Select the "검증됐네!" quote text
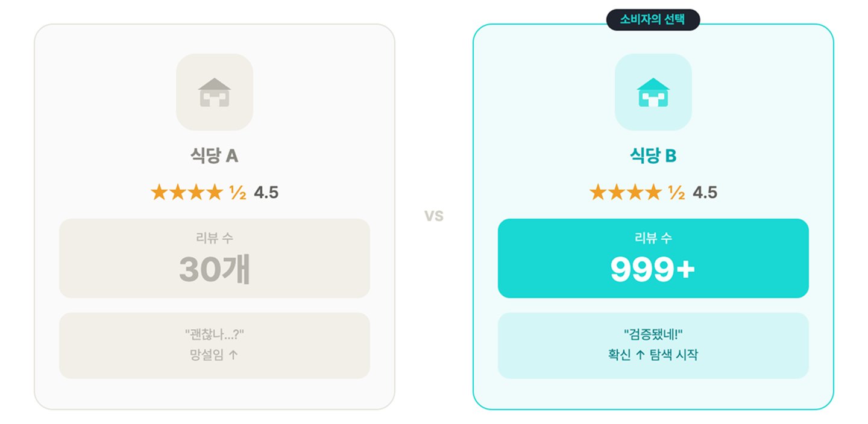The height and width of the screenshot is (424, 868). (653, 334)
